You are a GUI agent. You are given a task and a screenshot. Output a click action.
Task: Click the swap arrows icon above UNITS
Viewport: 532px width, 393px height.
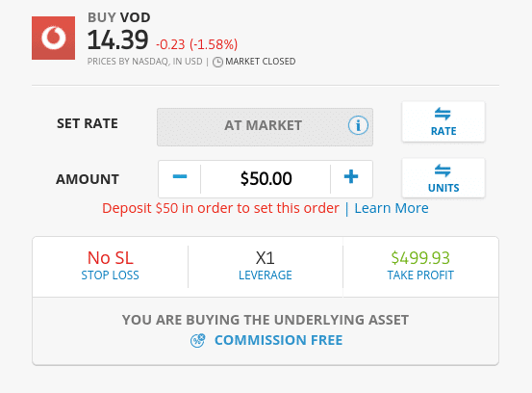pos(443,170)
